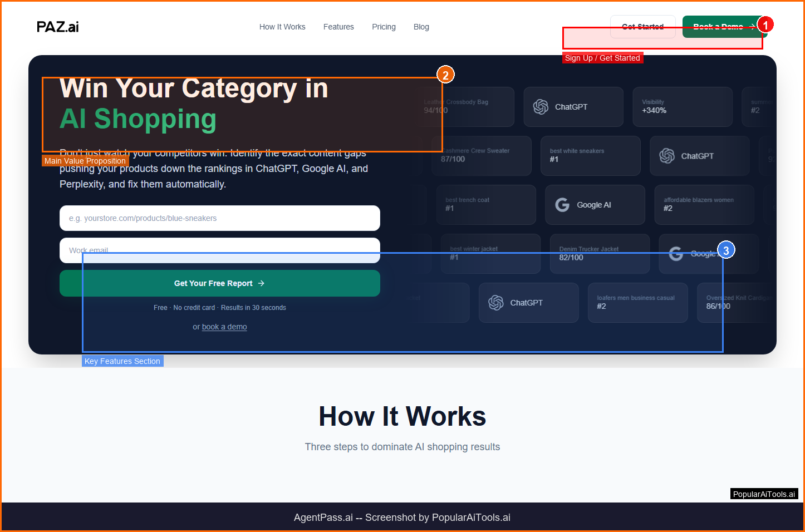805x532 pixels.
Task: Click the red annotation badge numbered 1
Action: [x=765, y=25]
